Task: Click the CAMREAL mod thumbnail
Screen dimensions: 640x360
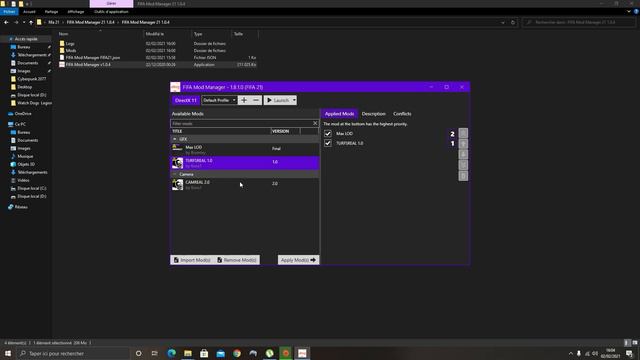Action: [x=177, y=184]
